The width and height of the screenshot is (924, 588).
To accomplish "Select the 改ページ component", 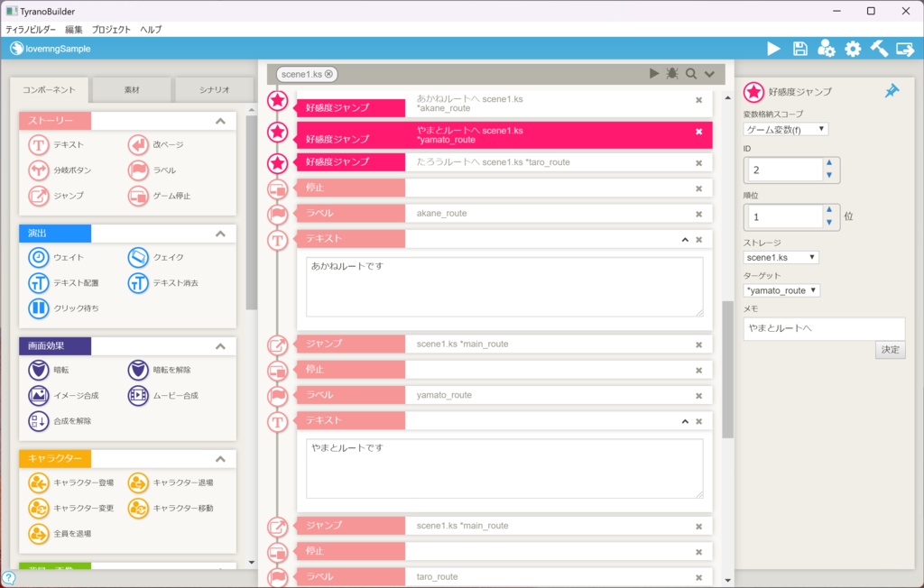I will [x=155, y=145].
